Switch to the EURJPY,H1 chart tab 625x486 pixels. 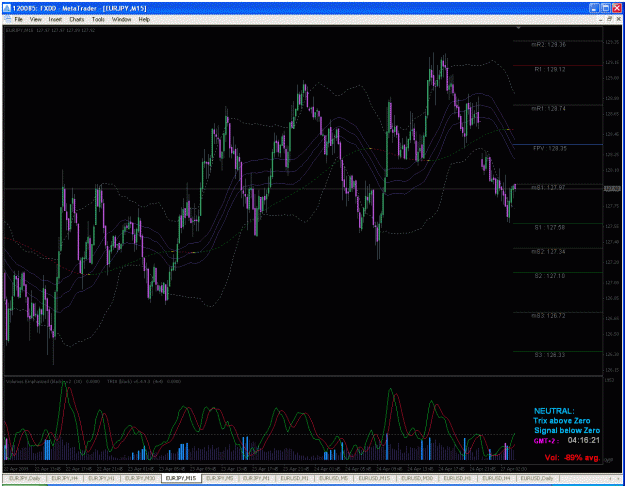(x=101, y=478)
